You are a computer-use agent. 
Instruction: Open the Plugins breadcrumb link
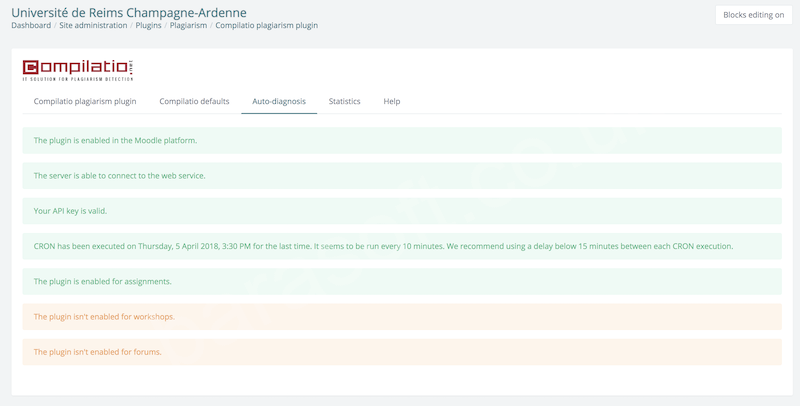(x=148, y=25)
